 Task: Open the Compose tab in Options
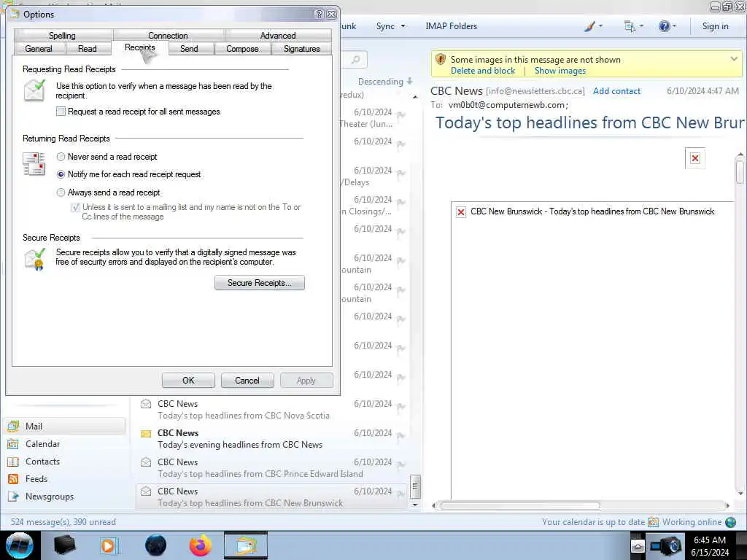[x=242, y=49]
